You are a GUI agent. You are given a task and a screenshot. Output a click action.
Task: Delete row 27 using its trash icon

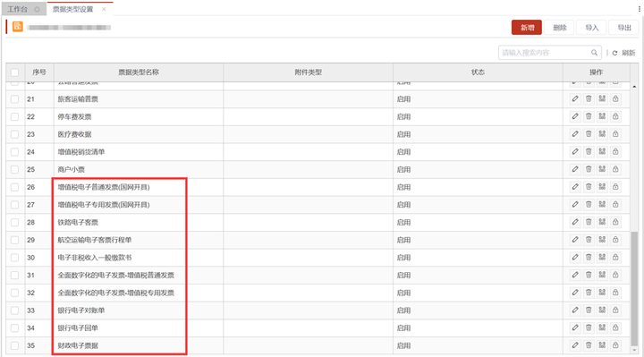point(589,205)
